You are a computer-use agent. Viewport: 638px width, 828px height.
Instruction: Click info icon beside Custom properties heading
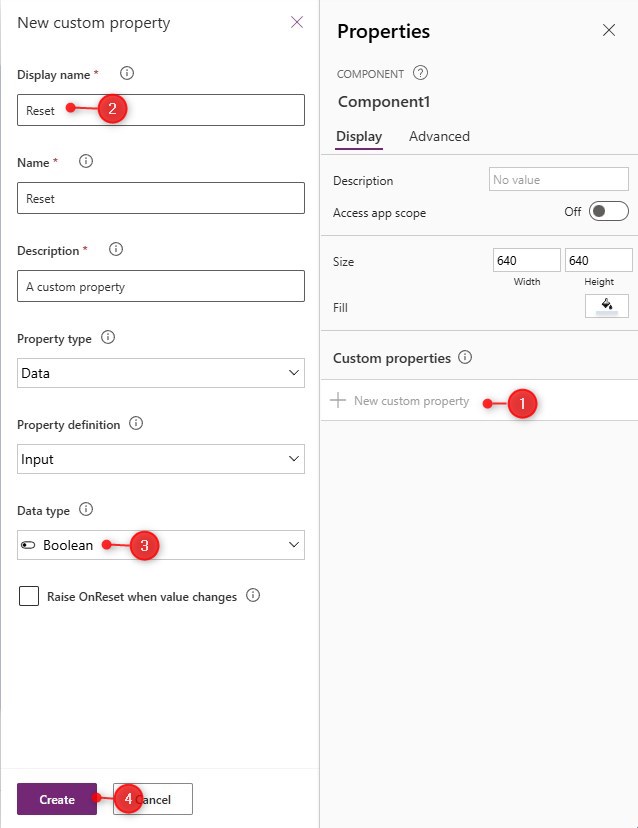coord(465,357)
